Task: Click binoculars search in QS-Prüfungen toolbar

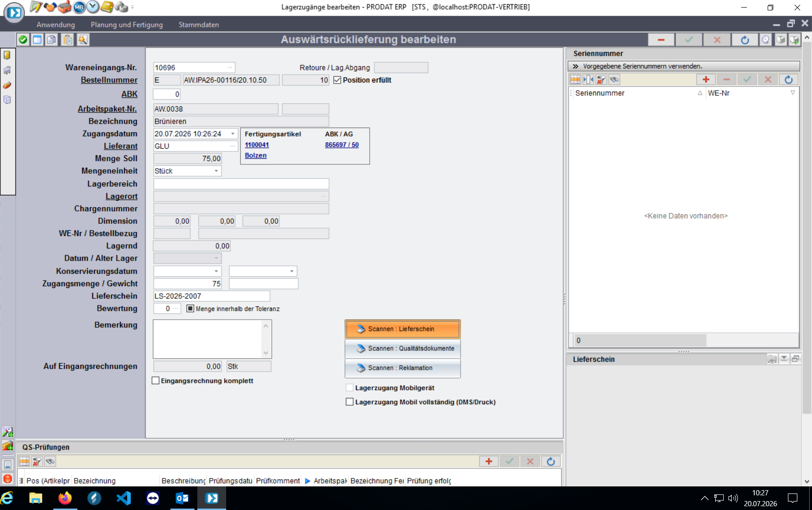Action: pos(50,461)
